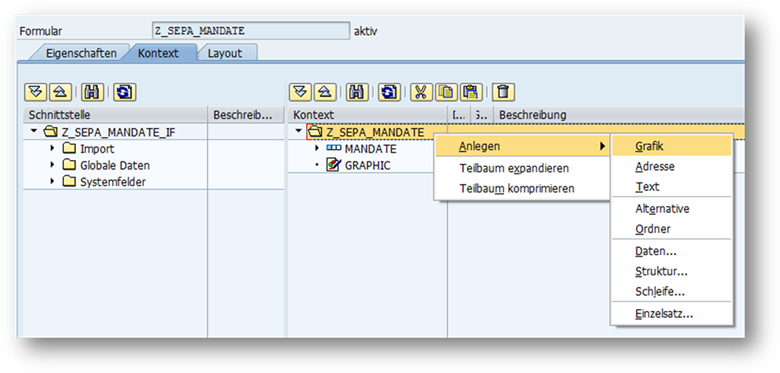
Task: Click the Formular name input field
Action: (x=251, y=31)
